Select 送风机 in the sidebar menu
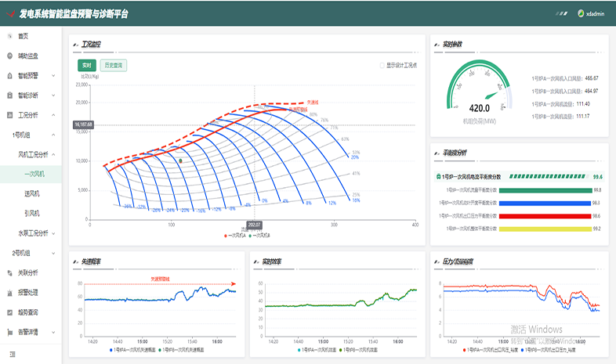The image size is (616, 364). 33,193
